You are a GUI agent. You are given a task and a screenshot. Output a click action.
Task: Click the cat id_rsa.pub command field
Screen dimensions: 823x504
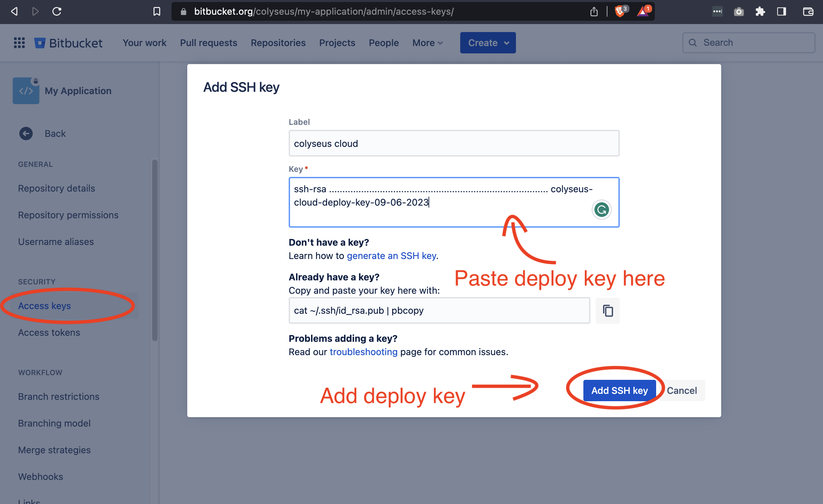click(439, 311)
